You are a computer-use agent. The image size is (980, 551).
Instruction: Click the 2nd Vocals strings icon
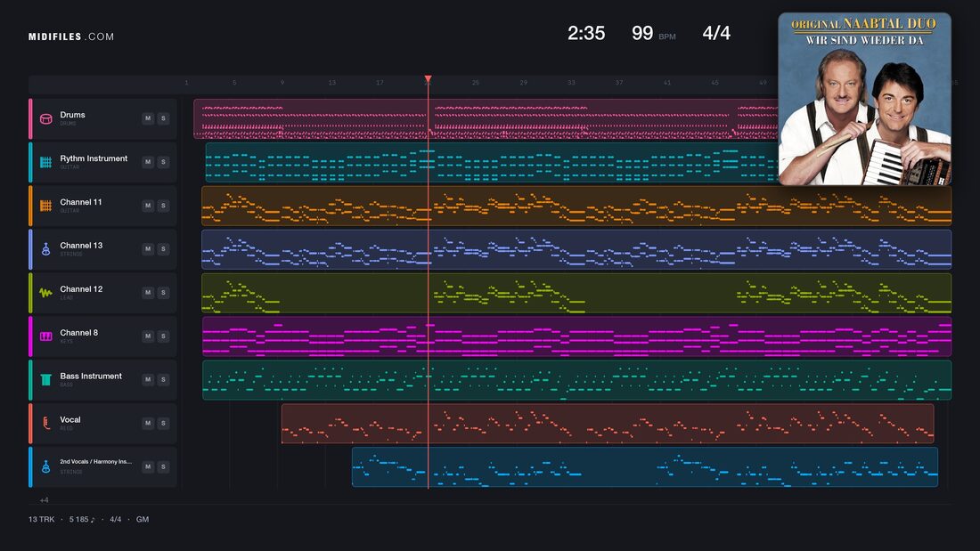[x=45, y=466]
